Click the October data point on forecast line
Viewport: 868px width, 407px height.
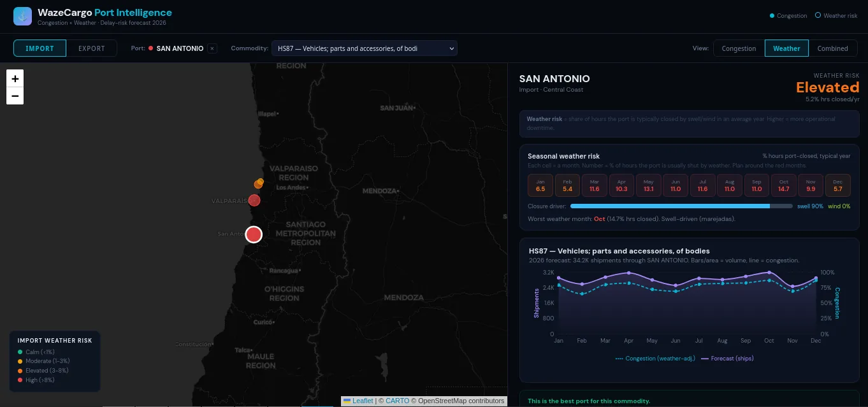[769, 273]
